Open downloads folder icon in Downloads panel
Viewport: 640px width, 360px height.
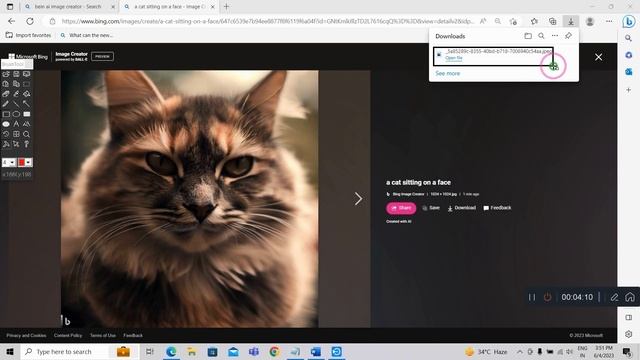pyautogui.click(x=528, y=36)
